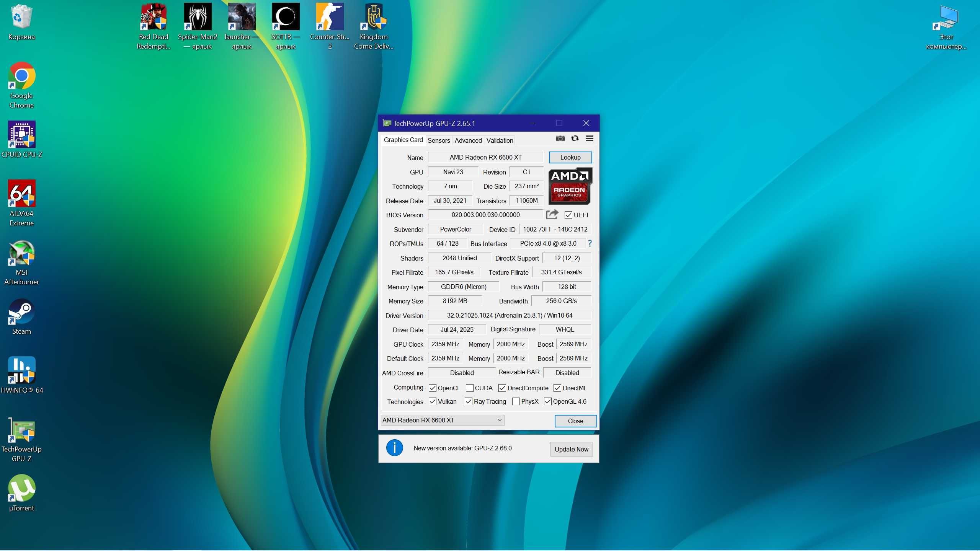Click the GPU-Z title bar app icon
This screenshot has height=551, width=980.
pos(387,123)
